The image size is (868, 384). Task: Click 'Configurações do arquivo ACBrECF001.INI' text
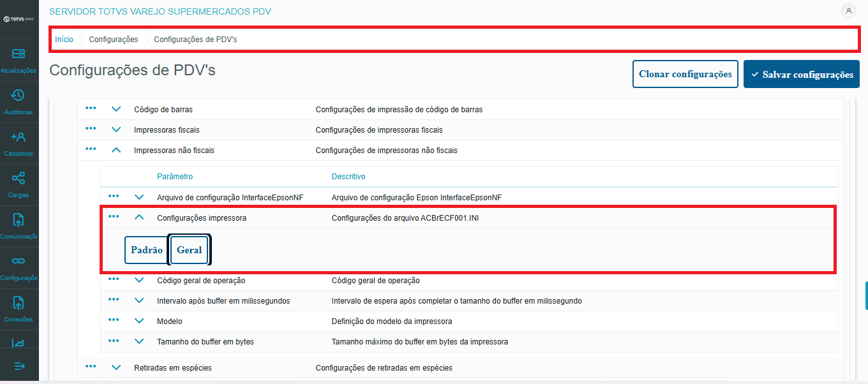tap(405, 218)
